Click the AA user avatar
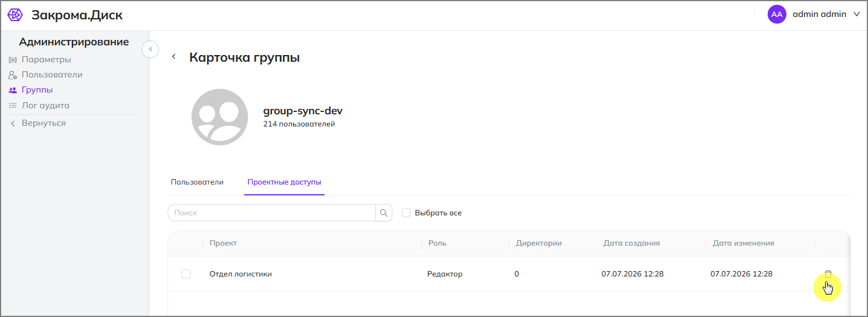 [x=777, y=15]
